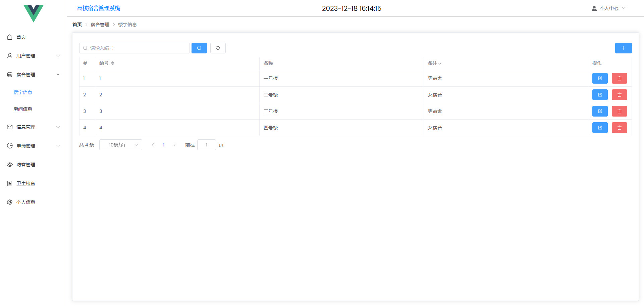Image resolution: width=644 pixels, height=306 pixels.
Task: Focus the 请输入编号 search field
Action: 138,48
